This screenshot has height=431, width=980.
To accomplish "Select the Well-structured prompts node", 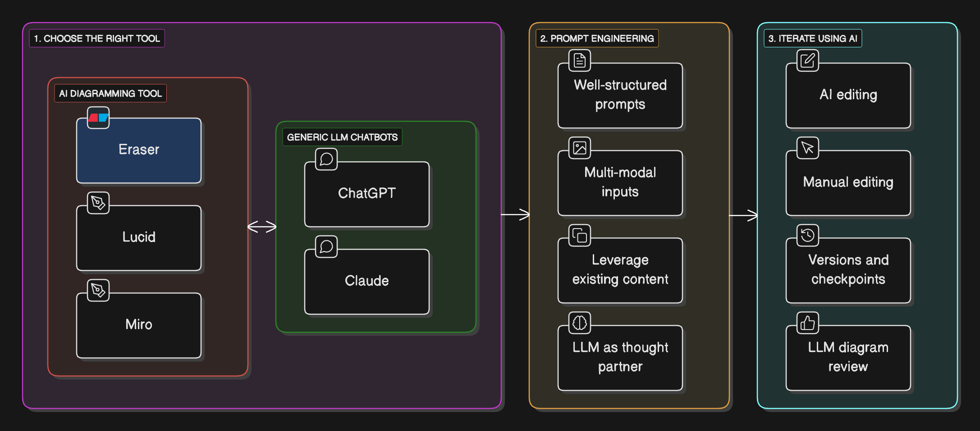I will pos(620,96).
